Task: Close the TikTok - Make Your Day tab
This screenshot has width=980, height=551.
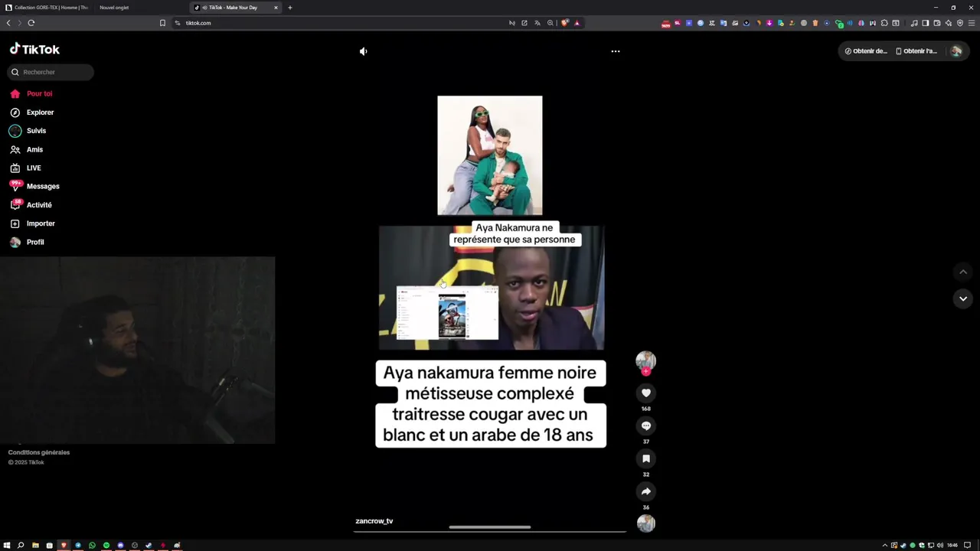Action: tap(276, 8)
